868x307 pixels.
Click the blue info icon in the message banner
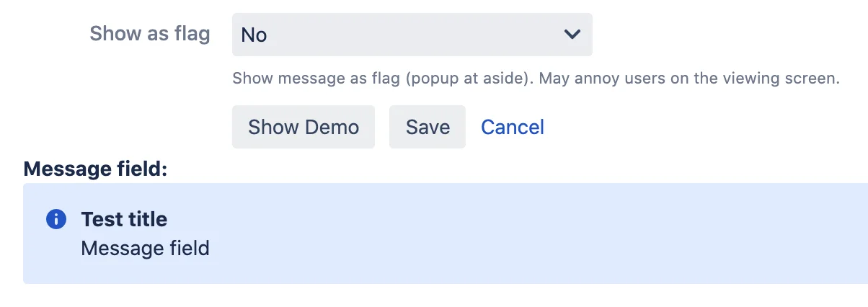coord(56,219)
